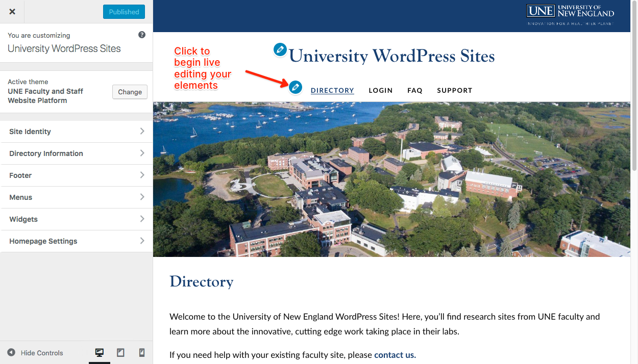Go to the DIRECTORY nav item

pos(332,90)
